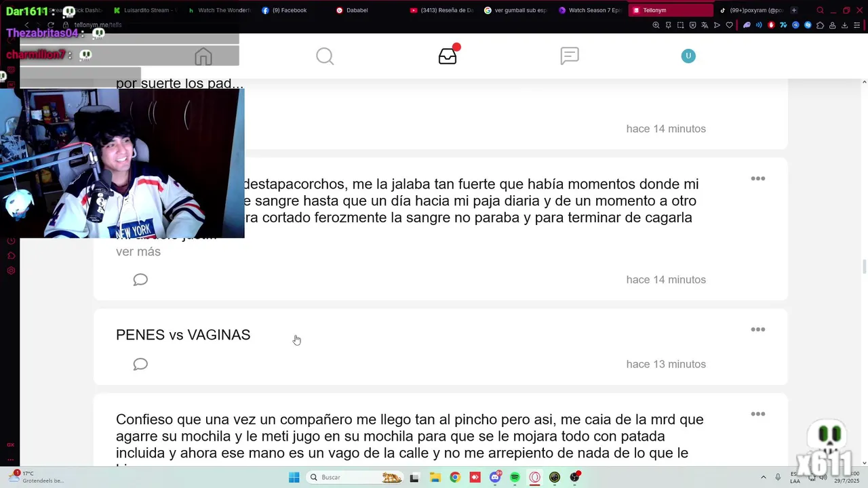
Task: Switch to the Watch The Wonderful tab
Action: click(x=219, y=10)
